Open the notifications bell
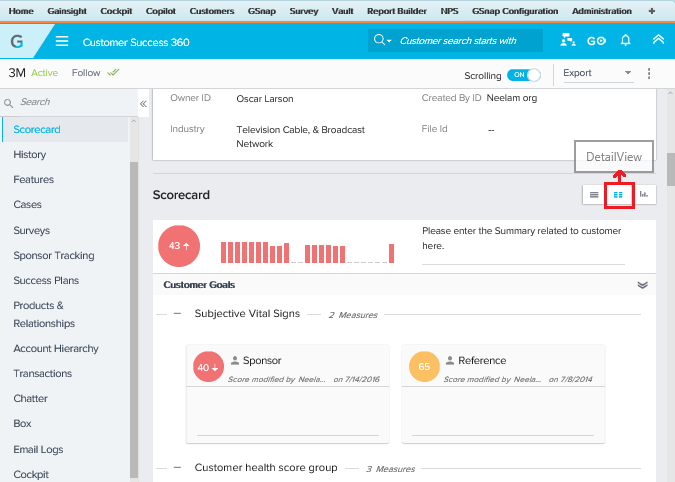Image resolution: width=675 pixels, height=482 pixels. [x=625, y=40]
